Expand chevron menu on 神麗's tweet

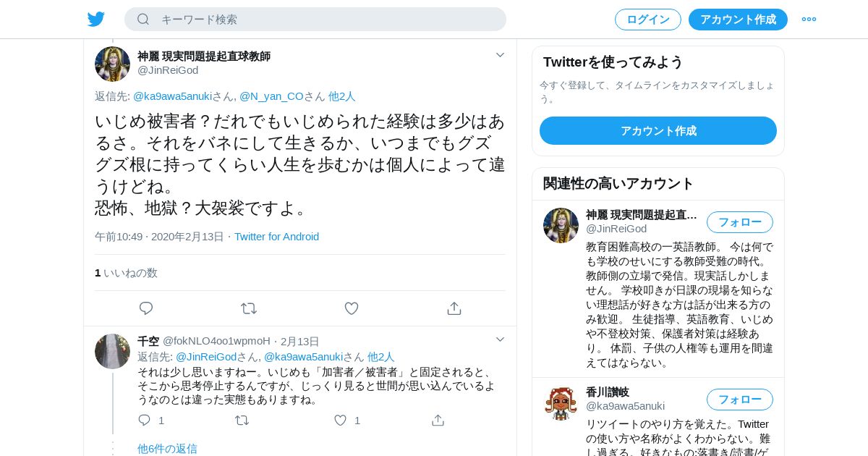point(500,55)
